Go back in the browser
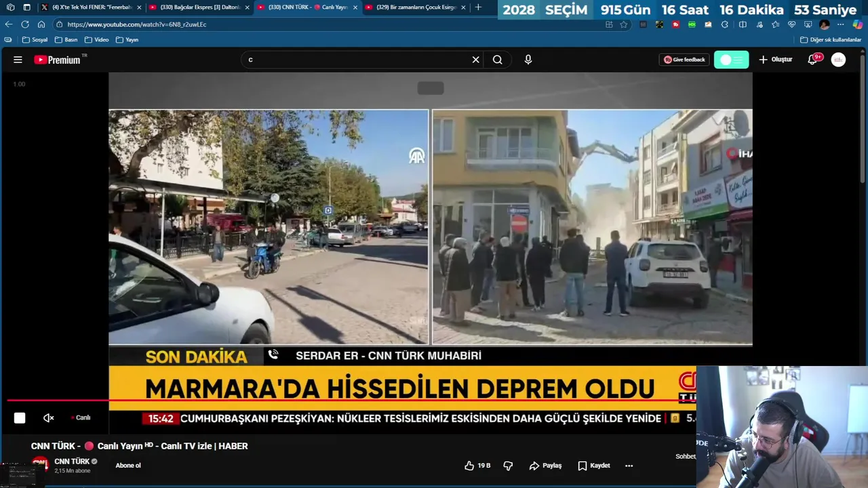 tap(9, 24)
